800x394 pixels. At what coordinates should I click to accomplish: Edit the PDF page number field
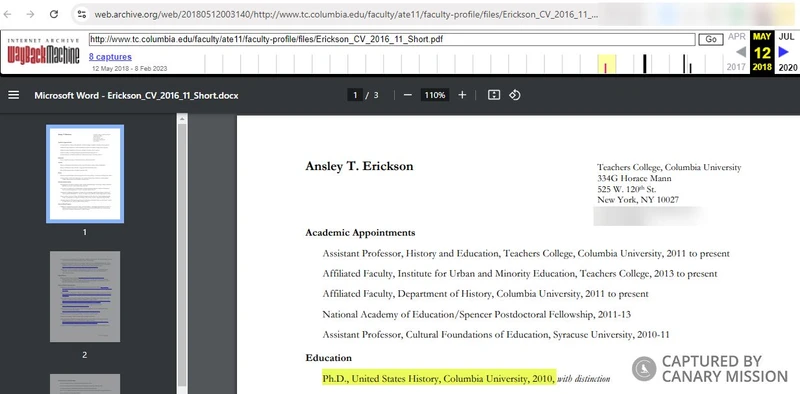pos(355,95)
